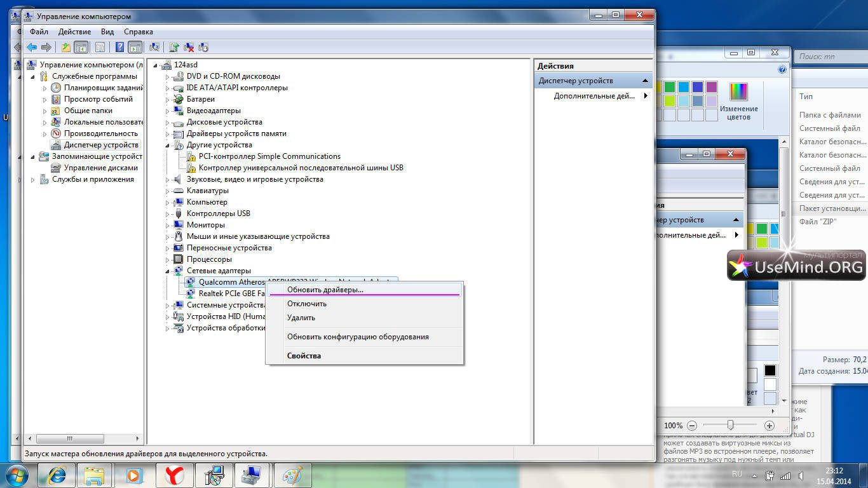Toggle the action pane toolbar icon

coord(135,47)
